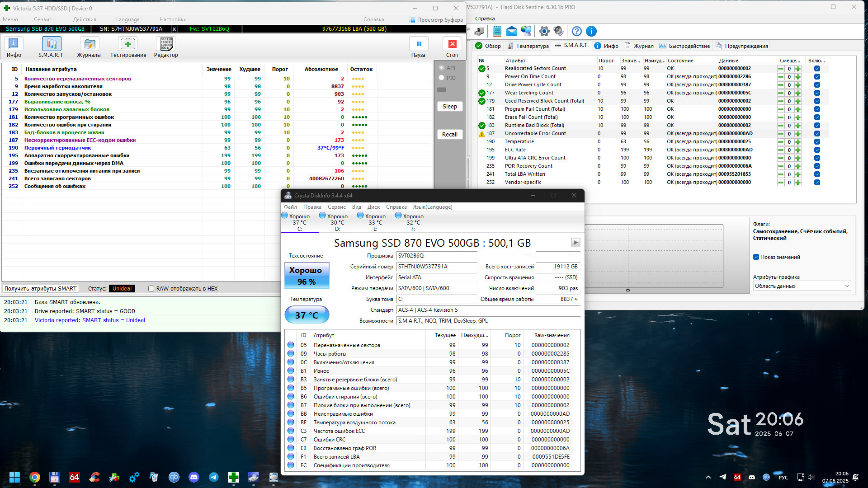The height and width of the screenshot is (488, 868).
Task: Open Discord from the taskbar
Action: (x=194, y=477)
